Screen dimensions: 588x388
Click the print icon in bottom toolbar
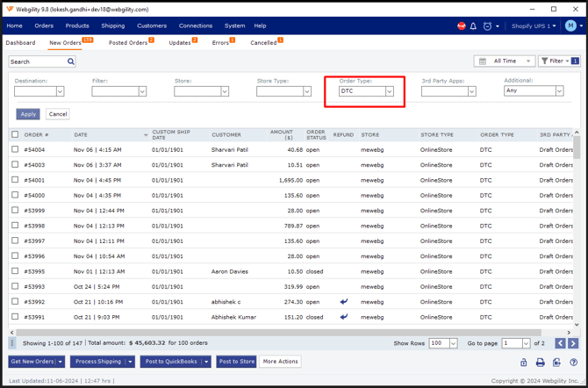[x=540, y=362]
